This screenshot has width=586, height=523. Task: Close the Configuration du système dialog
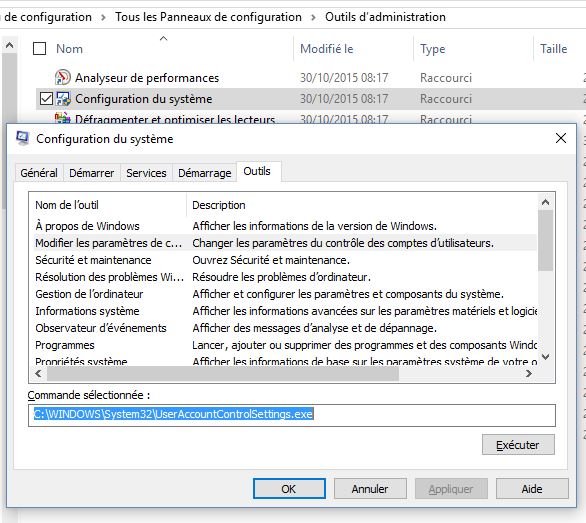point(561,138)
